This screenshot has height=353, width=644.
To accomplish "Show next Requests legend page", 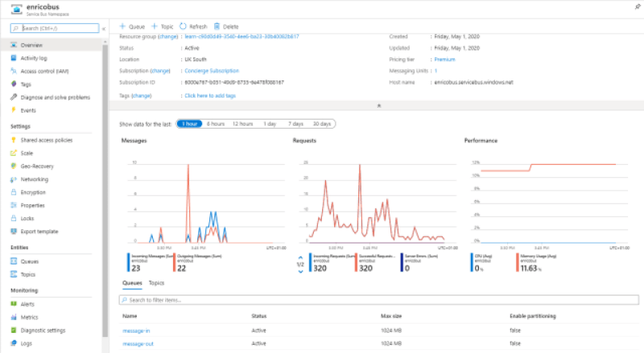I will 300,271.
